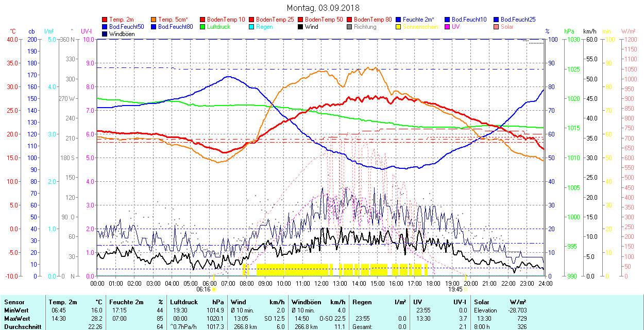Screen dimensions: 644x330
Task: Click the cyan swatch beside Regen legend
Action: point(252,27)
